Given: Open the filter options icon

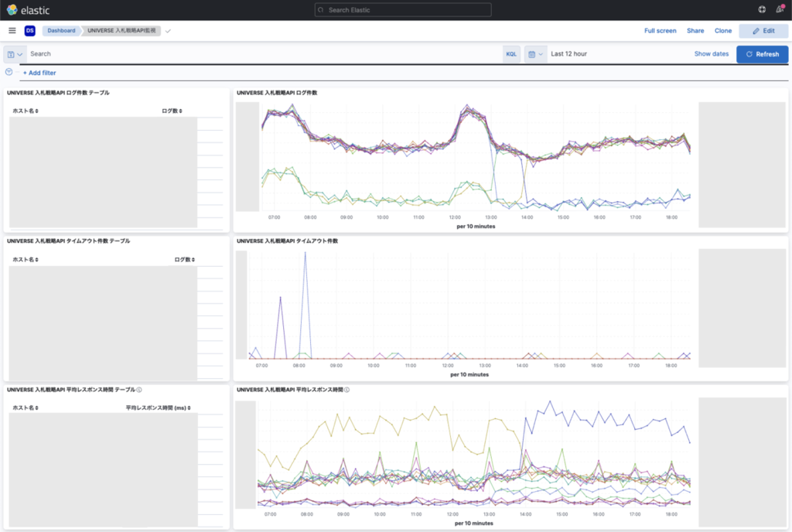Looking at the screenshot, I should (x=9, y=72).
